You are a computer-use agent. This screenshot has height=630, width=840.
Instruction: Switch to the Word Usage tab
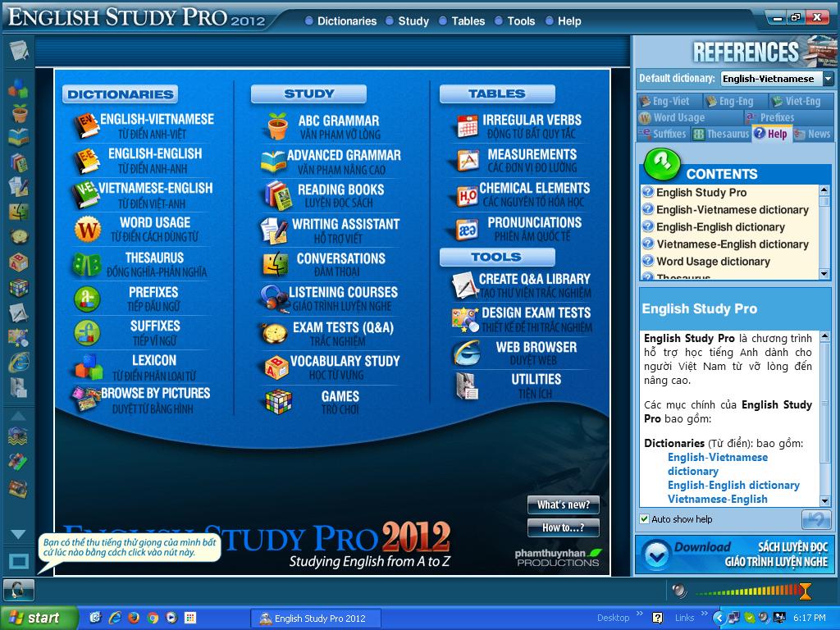(x=690, y=117)
